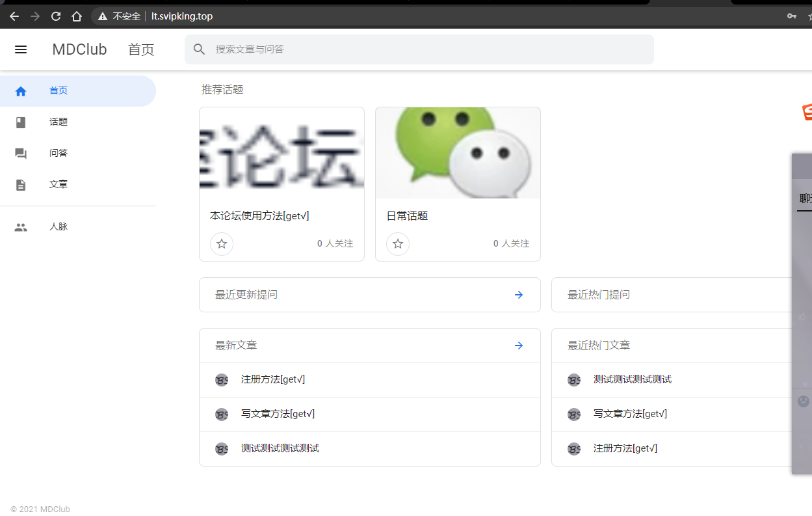Follow 日常话题 topic with its star

(x=398, y=244)
